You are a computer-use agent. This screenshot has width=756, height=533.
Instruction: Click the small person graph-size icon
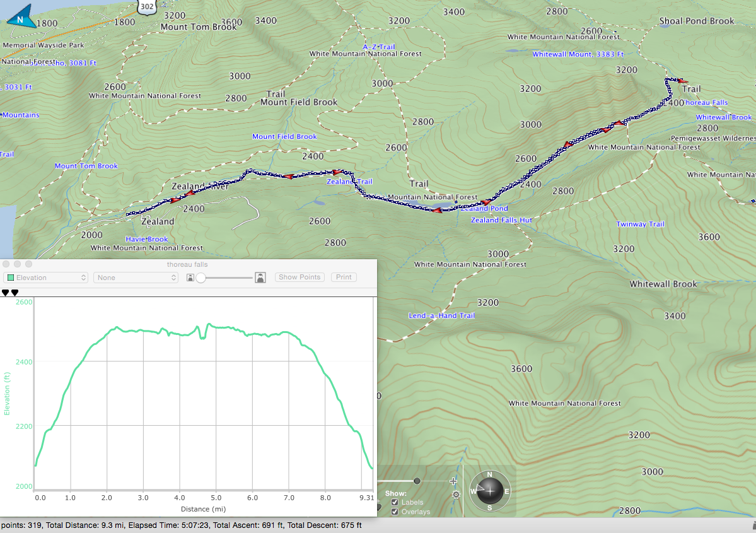point(190,278)
